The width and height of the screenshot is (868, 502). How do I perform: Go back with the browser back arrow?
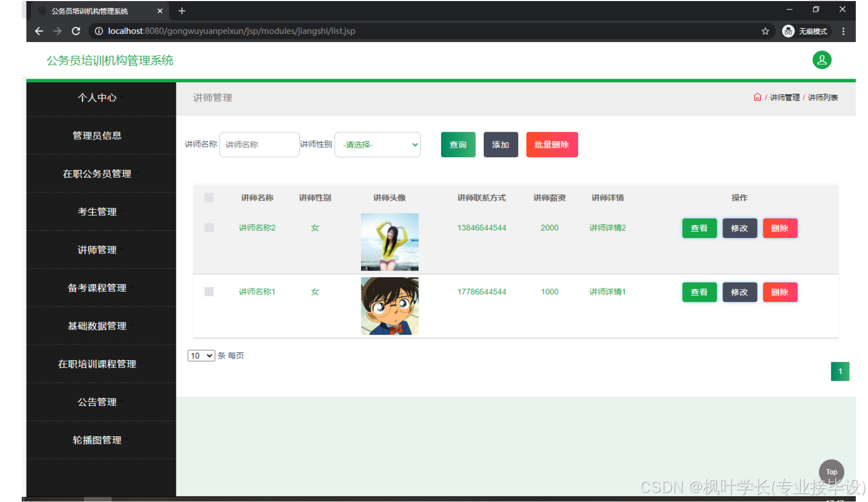tap(39, 31)
